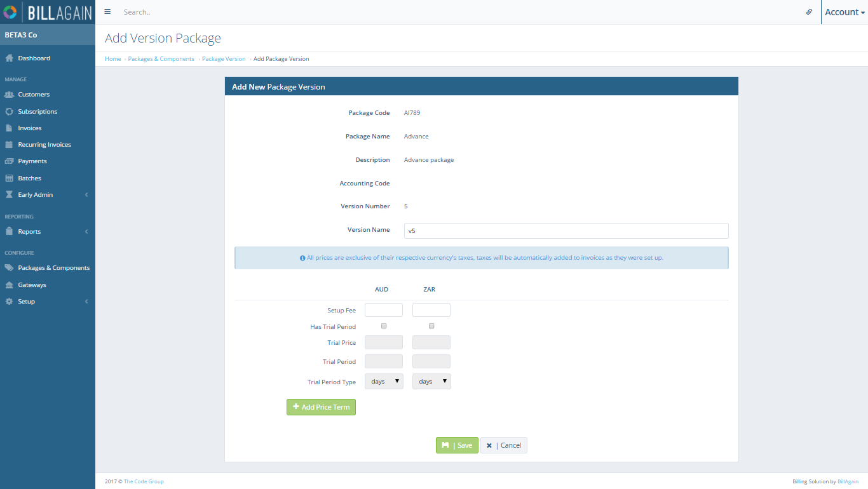This screenshot has width=868, height=489.
Task: Open Dashboard via the home icon
Action: click(x=10, y=58)
